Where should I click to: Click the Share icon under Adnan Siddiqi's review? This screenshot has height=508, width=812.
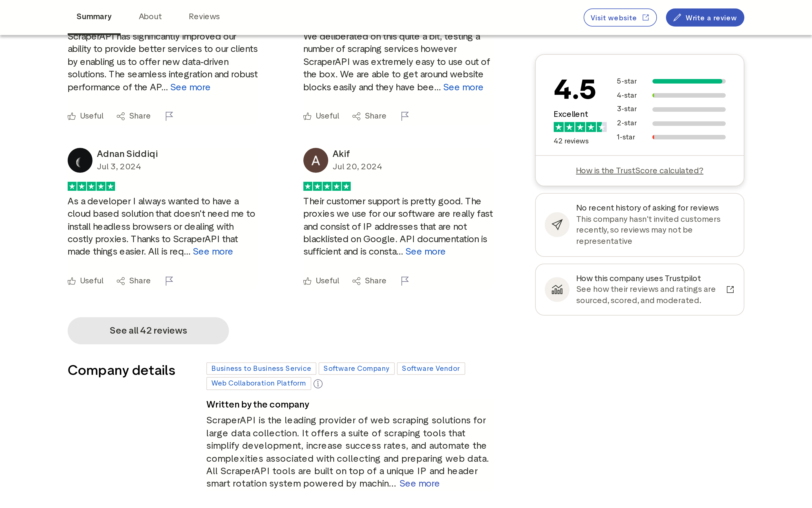pyautogui.click(x=121, y=281)
